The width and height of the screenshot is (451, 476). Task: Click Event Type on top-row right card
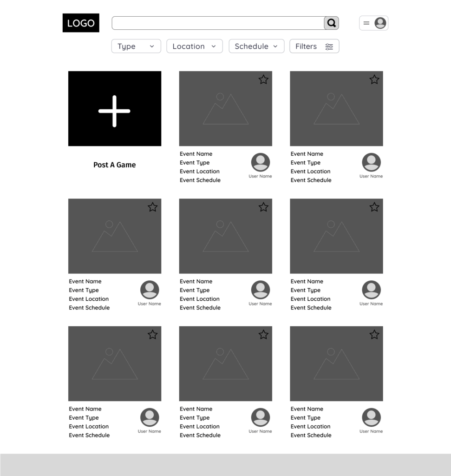[306, 163]
